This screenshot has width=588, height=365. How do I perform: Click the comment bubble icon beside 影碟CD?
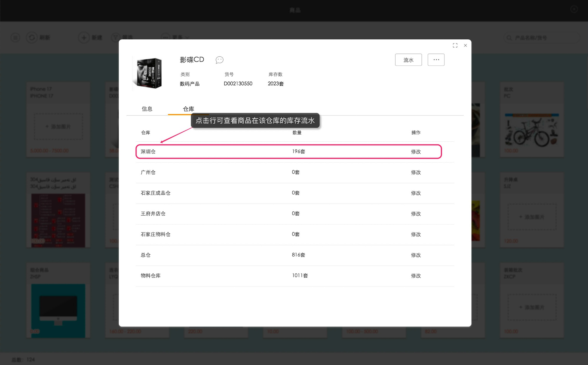coord(219,60)
